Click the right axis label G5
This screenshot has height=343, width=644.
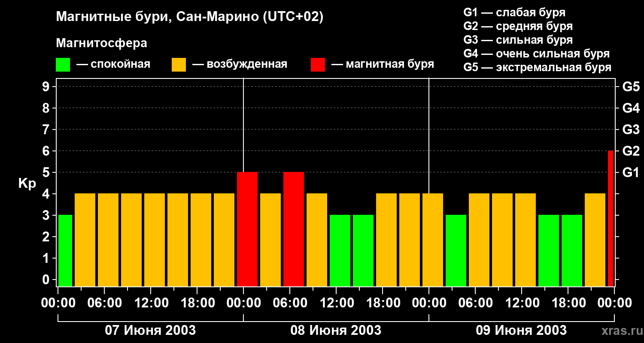(631, 87)
